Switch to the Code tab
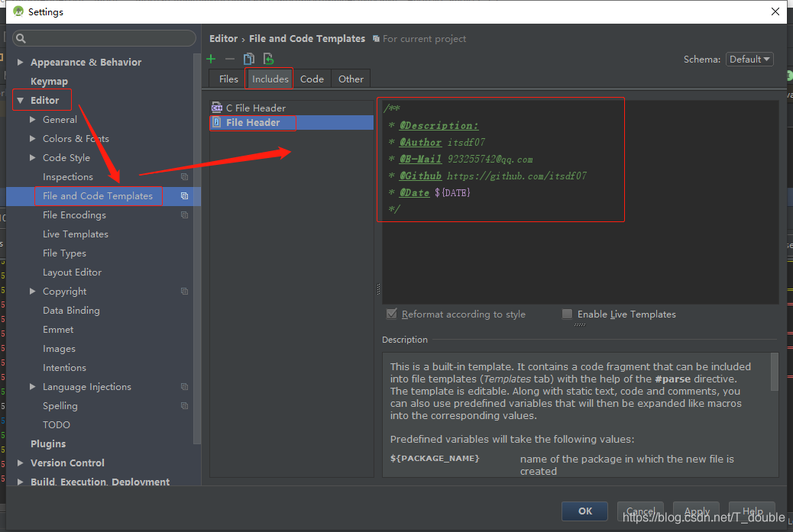The image size is (793, 532). click(312, 79)
